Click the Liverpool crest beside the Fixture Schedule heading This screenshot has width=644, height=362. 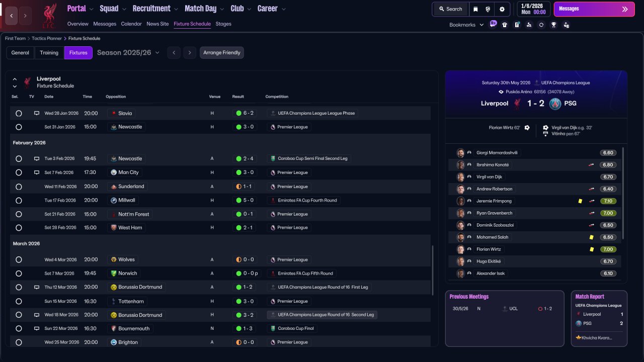coord(27,82)
